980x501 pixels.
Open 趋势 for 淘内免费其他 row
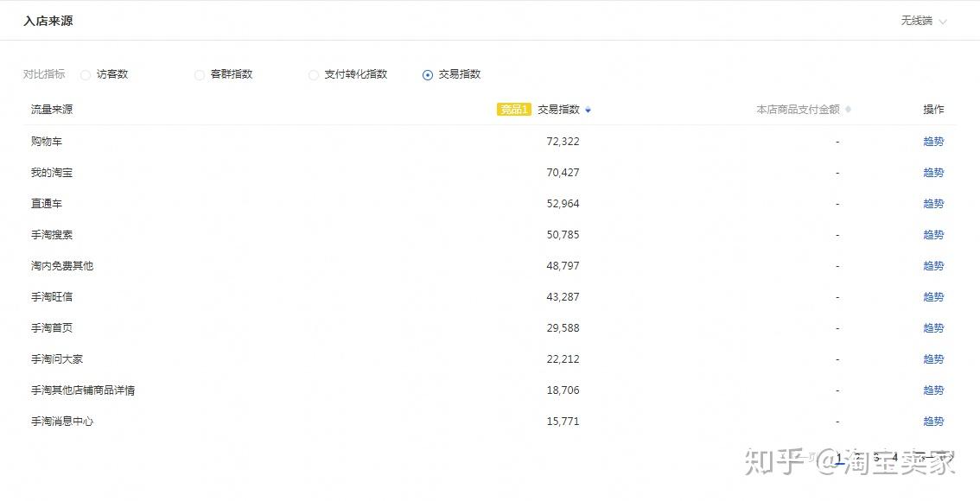pyautogui.click(x=933, y=265)
